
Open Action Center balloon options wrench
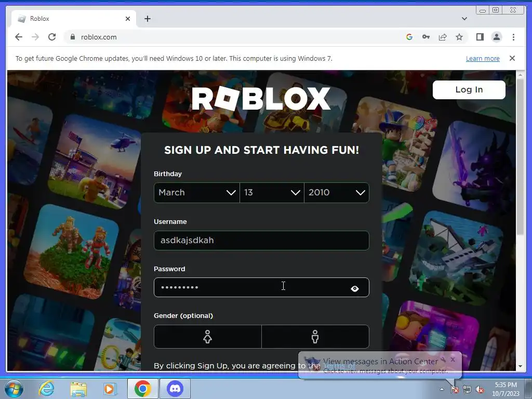pyautogui.click(x=444, y=360)
